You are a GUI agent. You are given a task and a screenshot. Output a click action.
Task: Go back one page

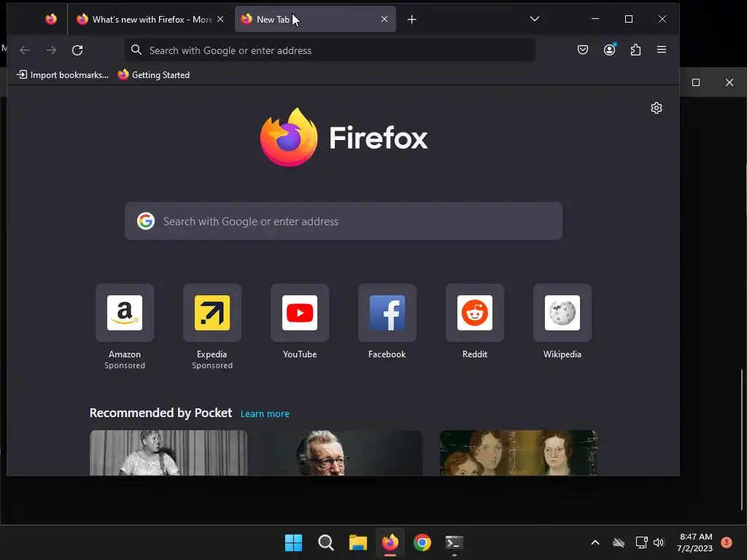point(25,50)
